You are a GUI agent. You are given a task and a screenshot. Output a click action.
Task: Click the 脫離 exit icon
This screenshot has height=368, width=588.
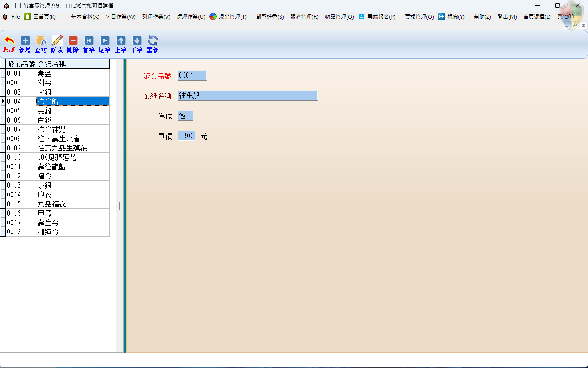(x=9, y=41)
